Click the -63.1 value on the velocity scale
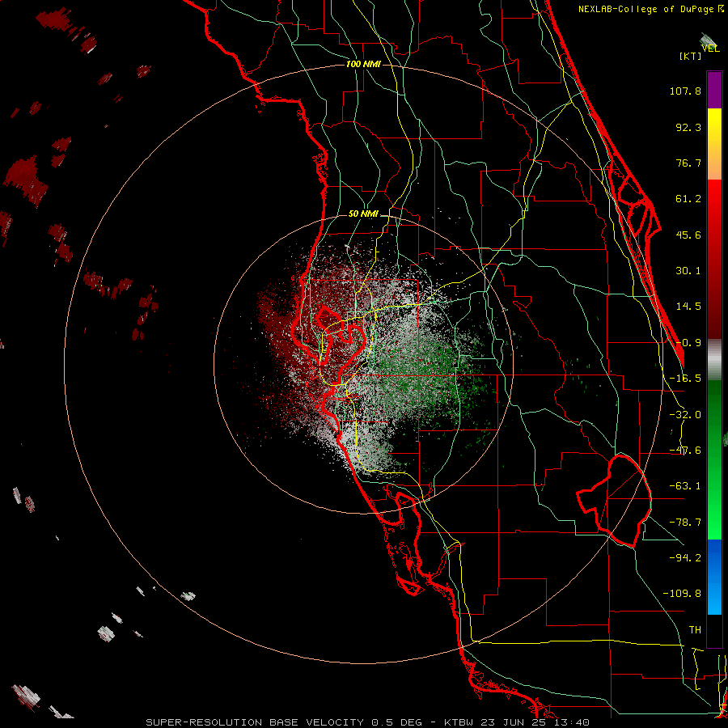Image resolution: width=728 pixels, height=728 pixels. coord(685,486)
